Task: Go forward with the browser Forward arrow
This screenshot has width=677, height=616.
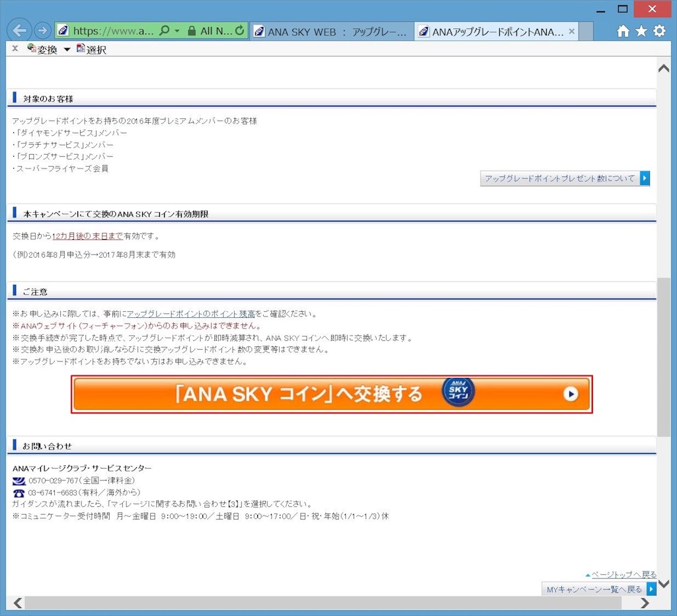Action: click(42, 30)
